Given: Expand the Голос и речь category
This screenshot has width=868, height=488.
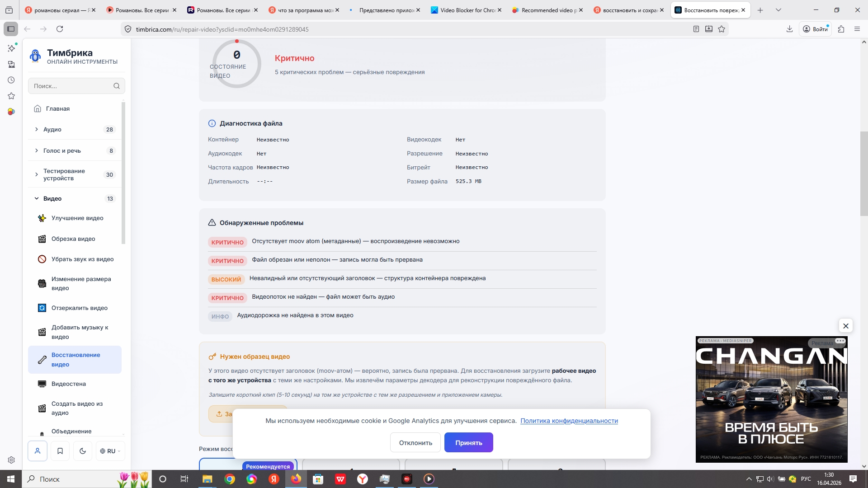Looking at the screenshot, I should coord(62,151).
